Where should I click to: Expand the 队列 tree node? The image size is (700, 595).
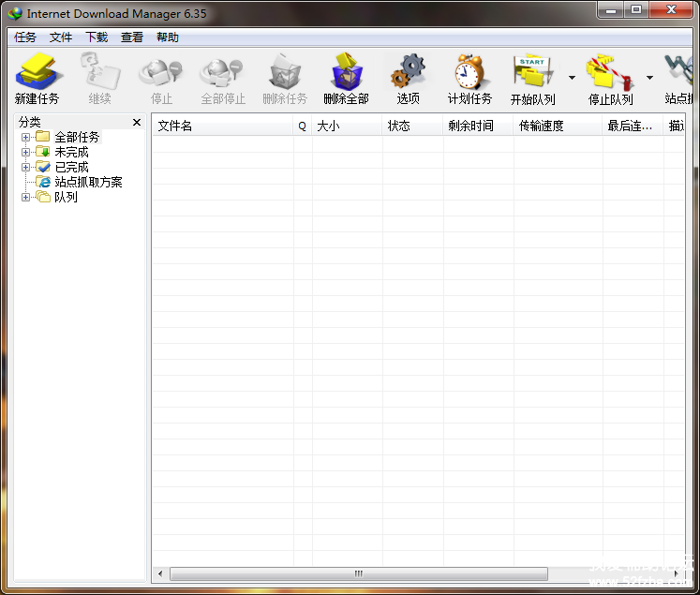[25, 197]
